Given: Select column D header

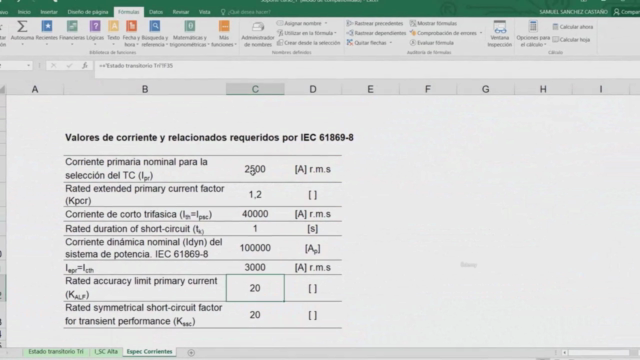Looking at the screenshot, I should (x=313, y=89).
